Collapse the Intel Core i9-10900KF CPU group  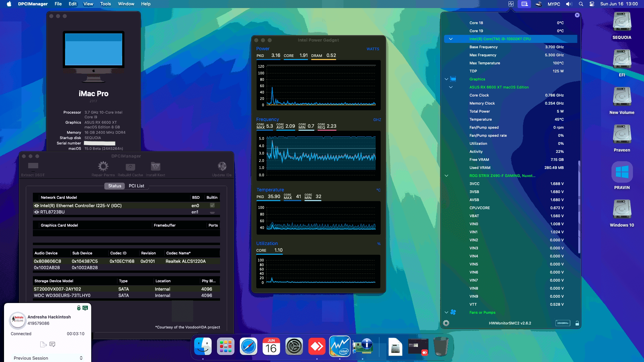(x=451, y=39)
